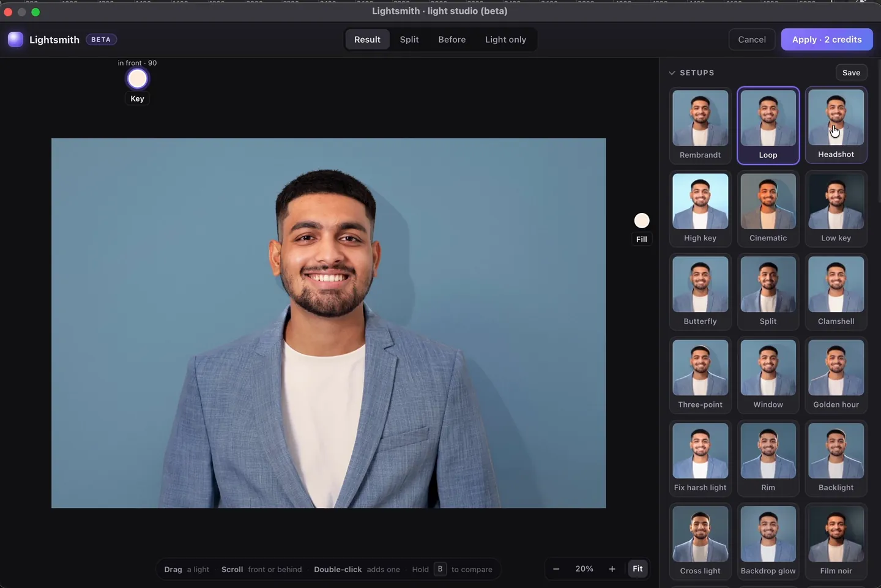Viewport: 881px width, 588px height.
Task: Switch to Split view tab
Action: click(409, 39)
